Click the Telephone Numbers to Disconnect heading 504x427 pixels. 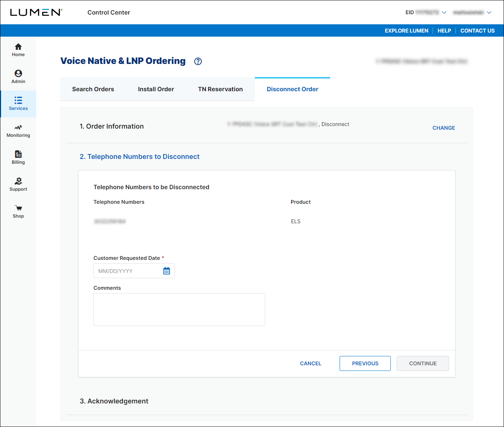pyautogui.click(x=139, y=157)
